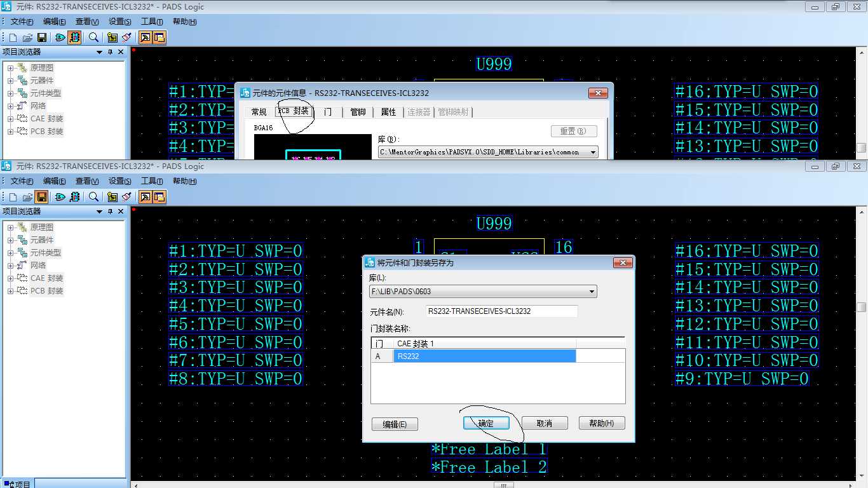The height and width of the screenshot is (488, 868).
Task: Close the 将元件和门封装另存为 dialog
Action: [x=623, y=262]
